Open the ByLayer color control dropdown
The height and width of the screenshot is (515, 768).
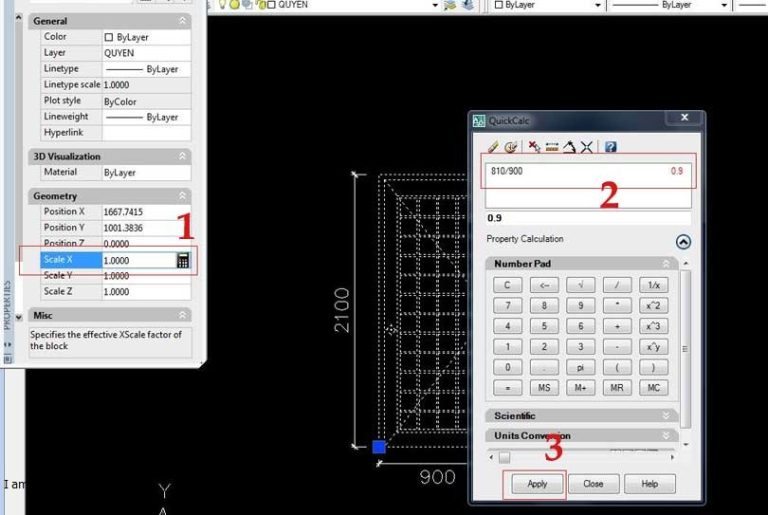(x=597, y=5)
